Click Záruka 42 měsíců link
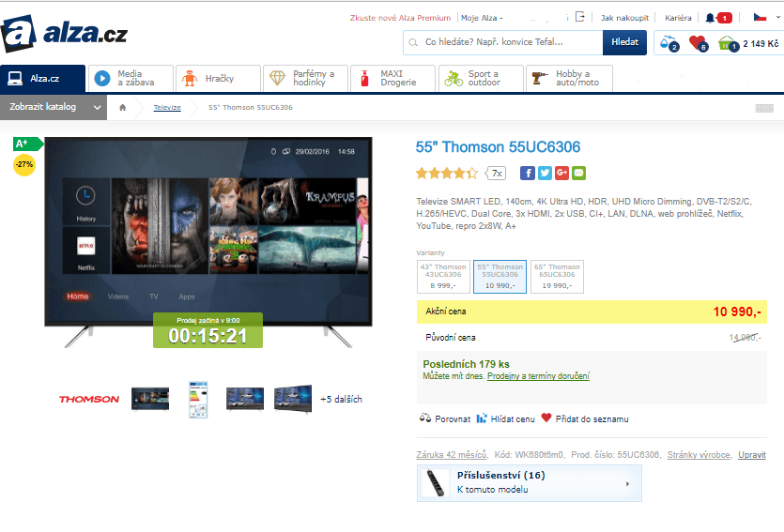This screenshot has height=532, width=784. [452, 454]
